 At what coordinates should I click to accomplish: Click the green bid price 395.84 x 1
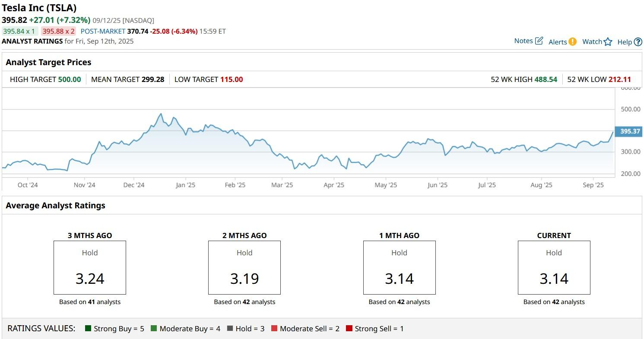pyautogui.click(x=20, y=31)
